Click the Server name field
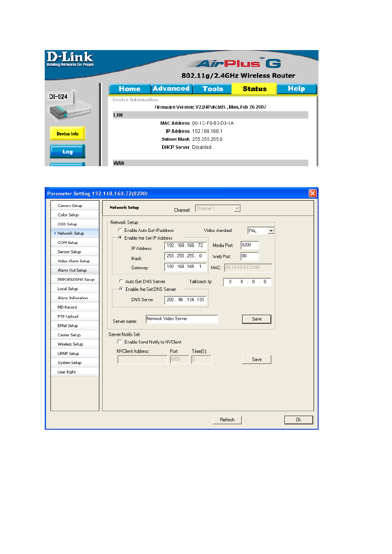392x554 pixels. 182,319
